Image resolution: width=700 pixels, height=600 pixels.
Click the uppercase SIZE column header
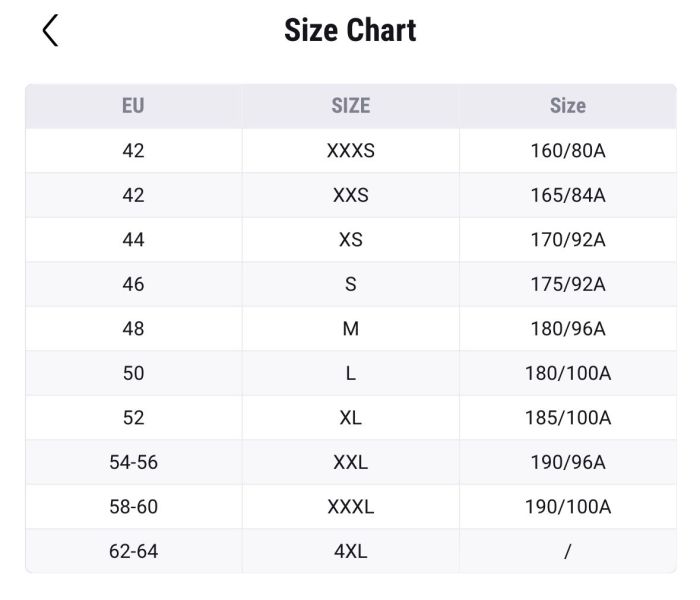pyautogui.click(x=350, y=106)
